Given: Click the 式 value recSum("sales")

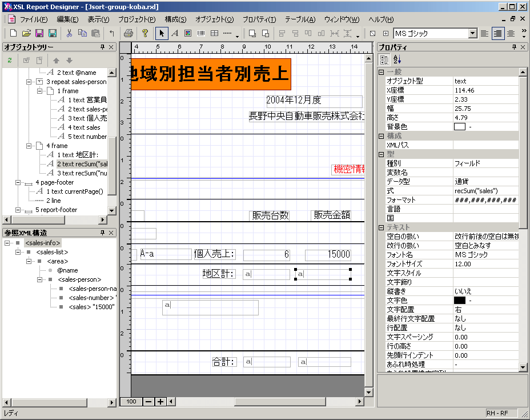Looking at the screenshot, I should click(x=476, y=191).
